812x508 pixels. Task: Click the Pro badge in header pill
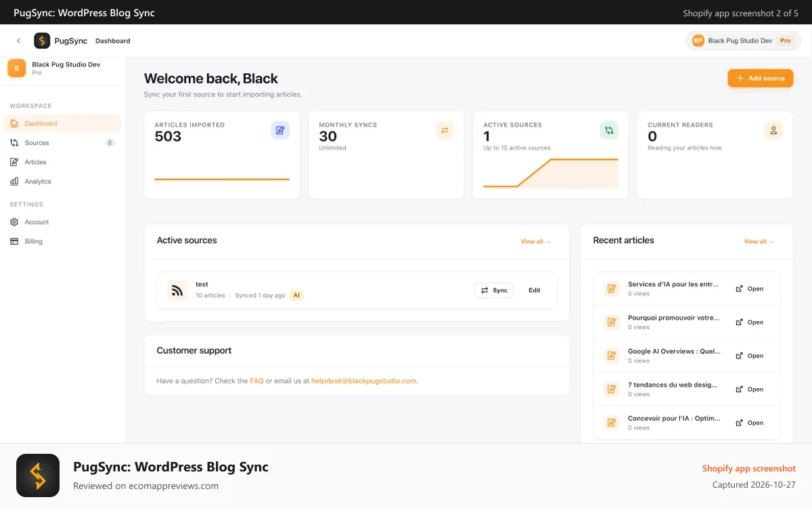tap(785, 41)
